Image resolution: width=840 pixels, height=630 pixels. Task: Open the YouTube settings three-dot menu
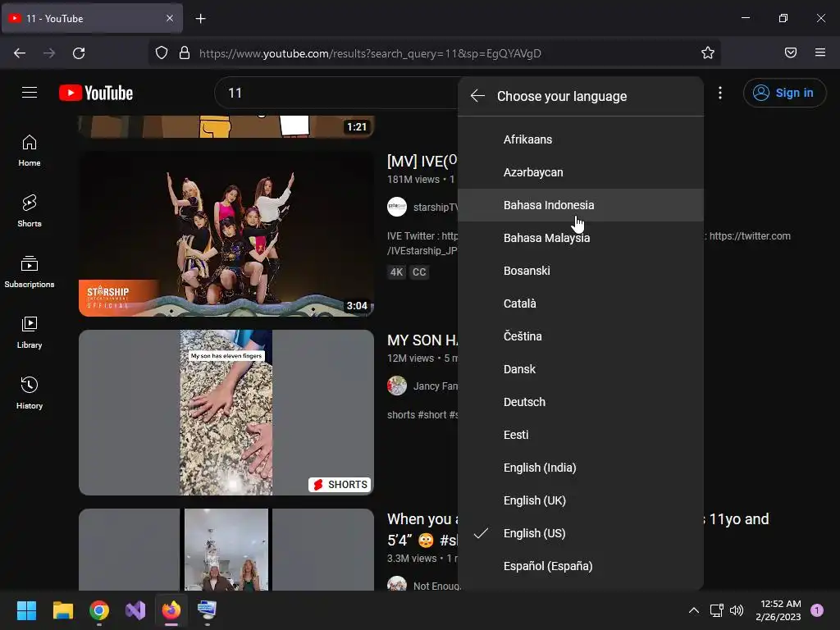pyautogui.click(x=720, y=93)
